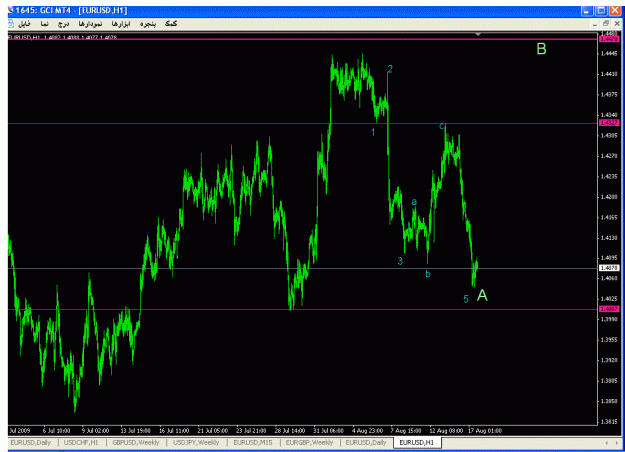
Task: Restore down the inner chart window
Action: (605, 24)
